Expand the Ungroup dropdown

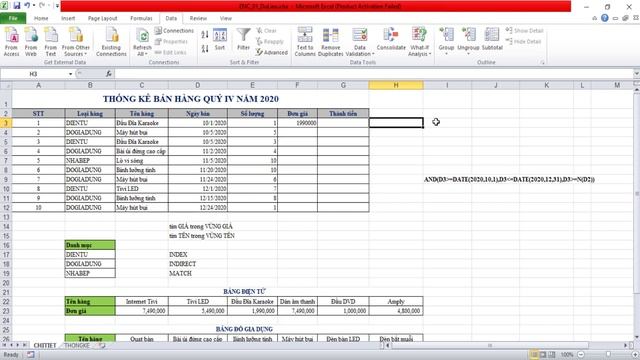coord(468,54)
